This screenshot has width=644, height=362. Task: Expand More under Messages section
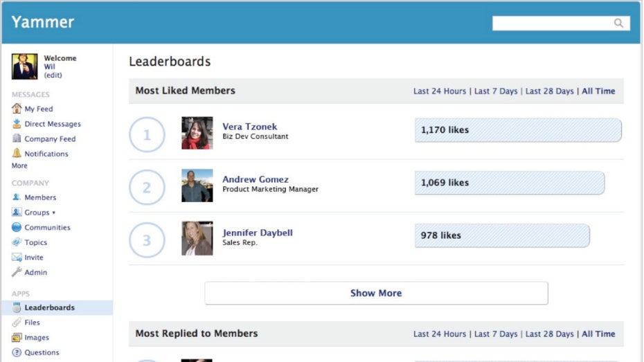coord(19,166)
